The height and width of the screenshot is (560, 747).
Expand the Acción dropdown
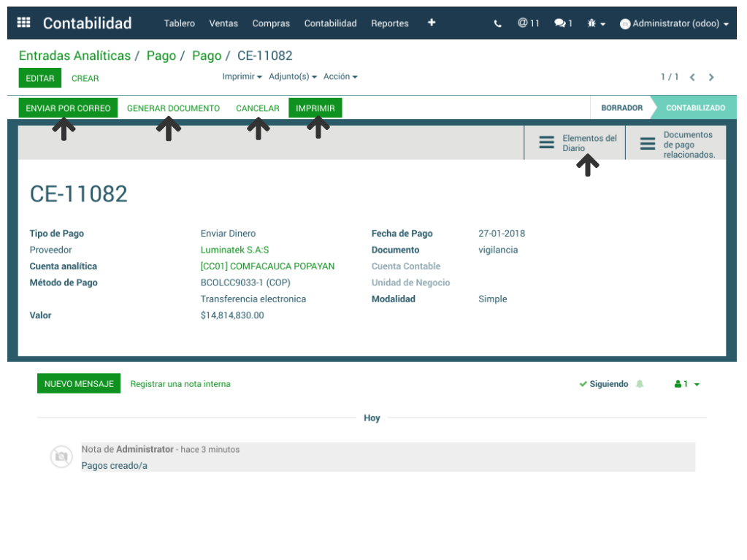pyautogui.click(x=340, y=77)
